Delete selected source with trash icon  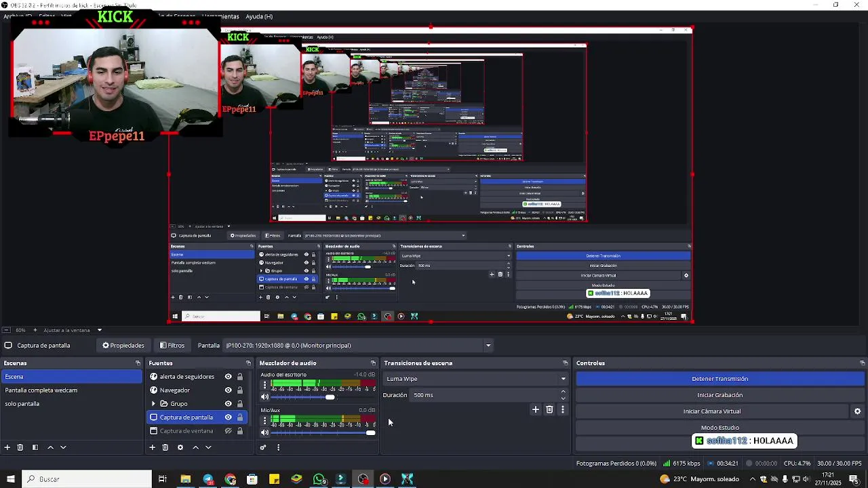click(x=165, y=447)
